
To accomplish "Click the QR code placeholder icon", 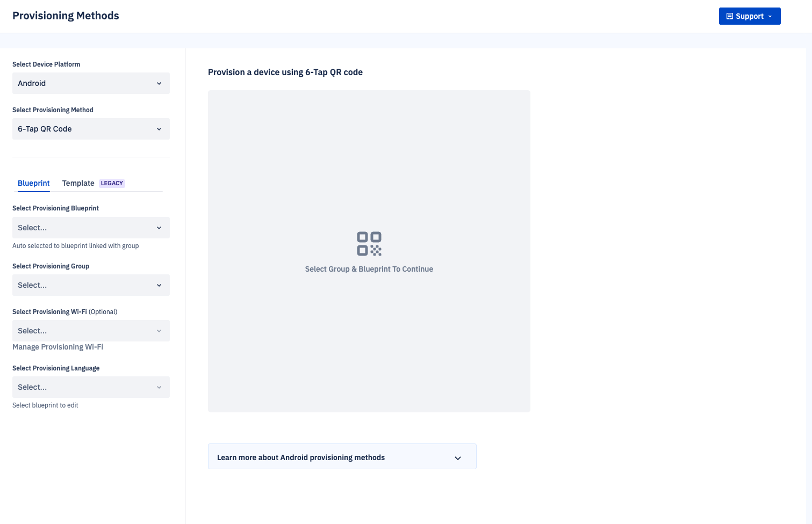I will click(x=369, y=244).
